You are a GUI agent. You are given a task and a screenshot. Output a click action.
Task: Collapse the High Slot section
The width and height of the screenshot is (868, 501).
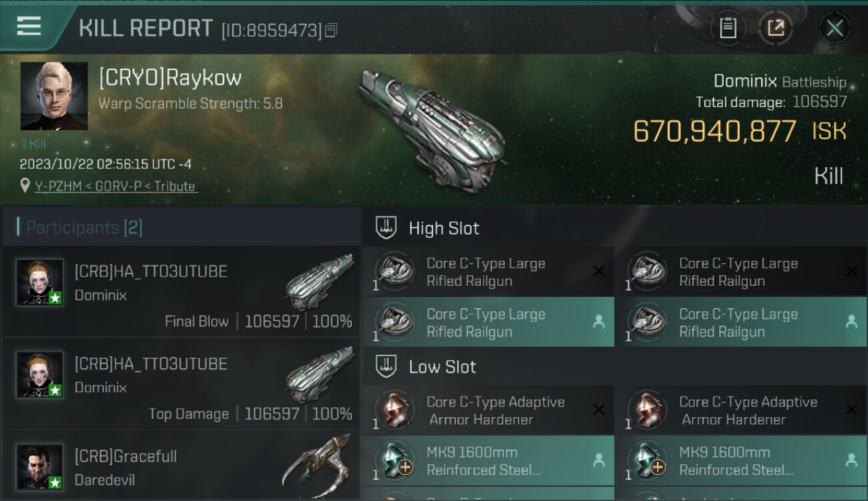click(443, 228)
